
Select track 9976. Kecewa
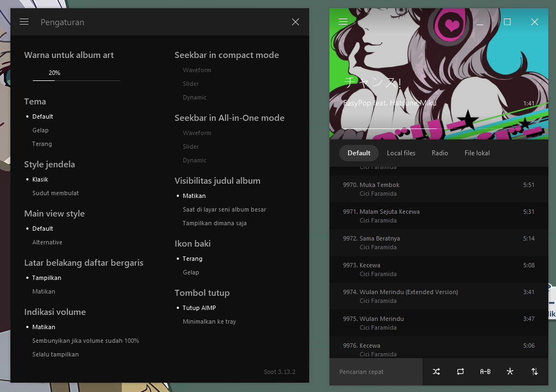[439, 347]
